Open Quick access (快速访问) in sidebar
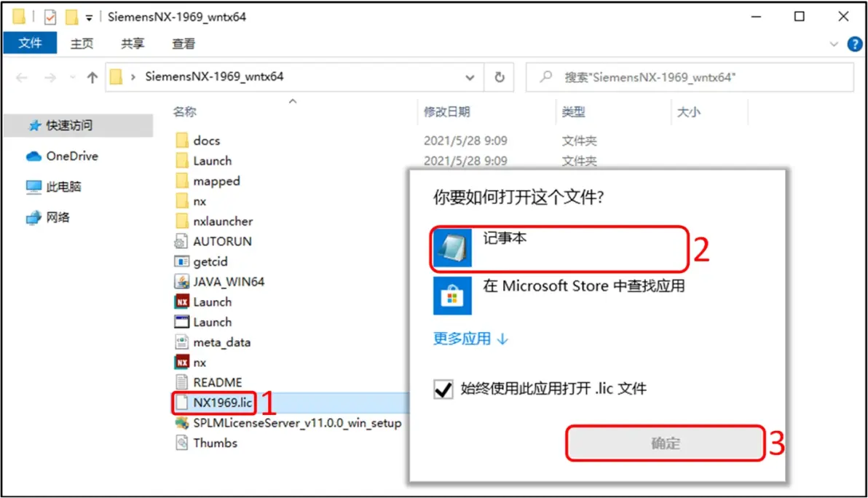This screenshot has width=868, height=498. (x=78, y=125)
